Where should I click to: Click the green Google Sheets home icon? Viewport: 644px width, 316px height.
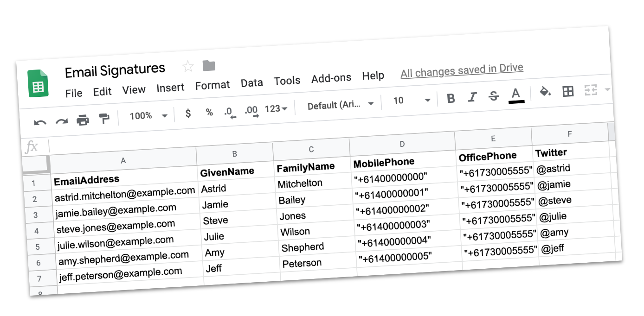coord(38,83)
